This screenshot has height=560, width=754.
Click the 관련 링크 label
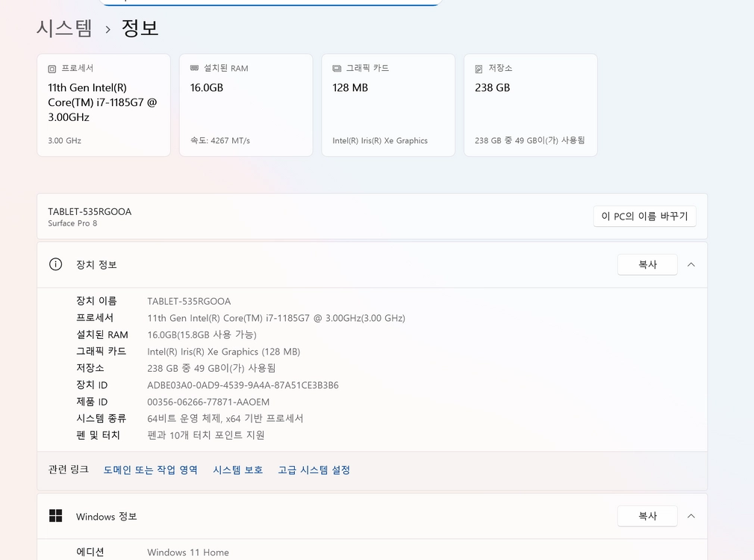pos(68,470)
